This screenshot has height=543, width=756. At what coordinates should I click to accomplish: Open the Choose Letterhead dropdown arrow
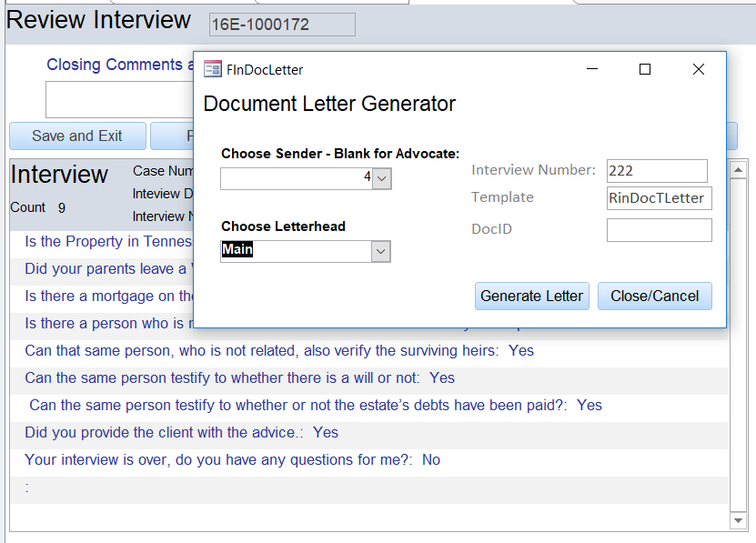click(x=382, y=251)
